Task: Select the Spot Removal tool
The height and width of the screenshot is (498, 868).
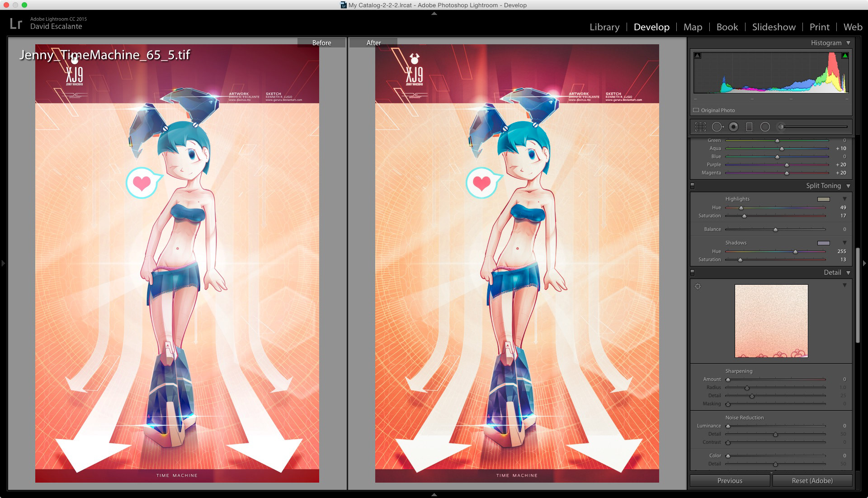Action: [717, 127]
